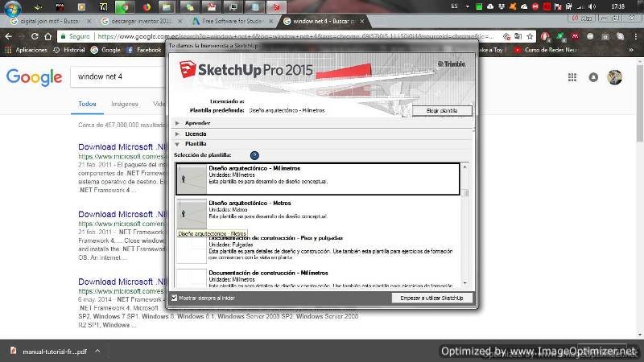
Task: Select Documentación de construcción - Milímetros template
Action: click(318, 278)
